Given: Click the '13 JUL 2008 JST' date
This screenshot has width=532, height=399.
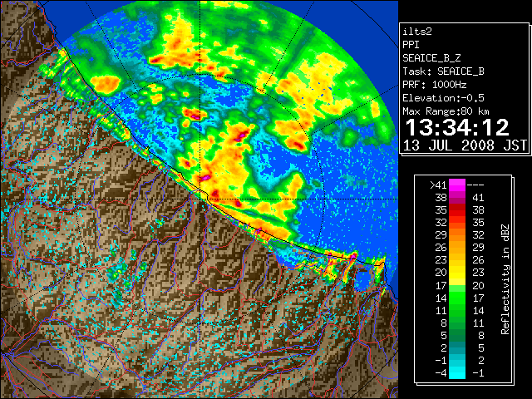Looking at the screenshot, I should click(465, 145).
